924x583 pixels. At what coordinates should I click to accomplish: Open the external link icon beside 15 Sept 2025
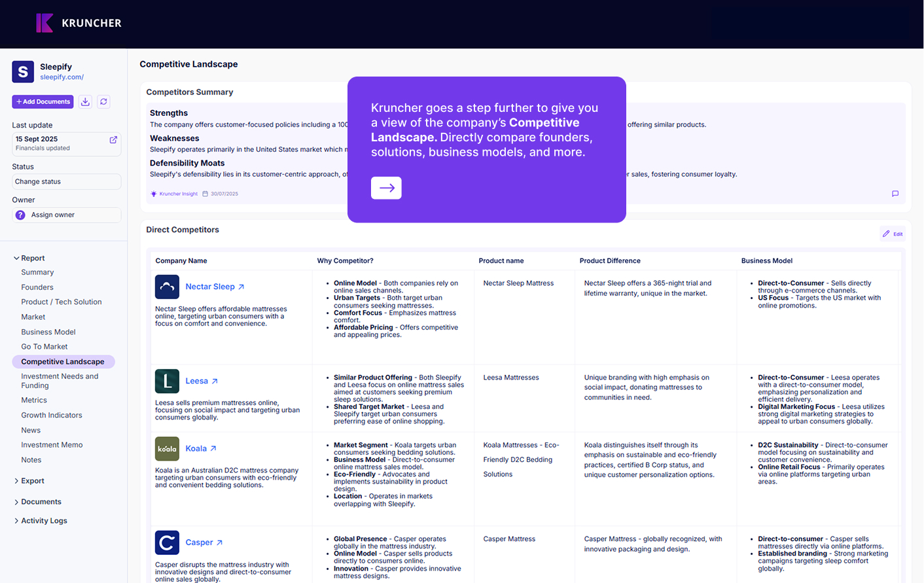[x=113, y=140]
